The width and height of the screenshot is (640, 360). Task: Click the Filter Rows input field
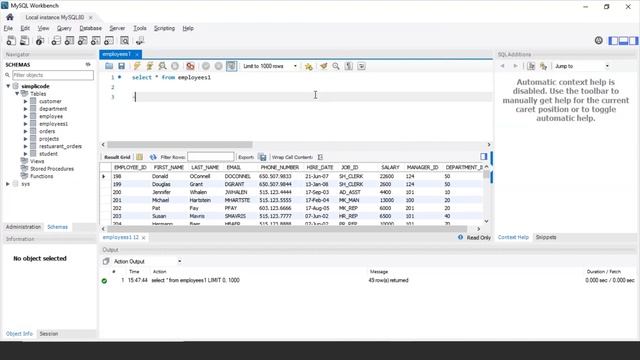click(211, 157)
